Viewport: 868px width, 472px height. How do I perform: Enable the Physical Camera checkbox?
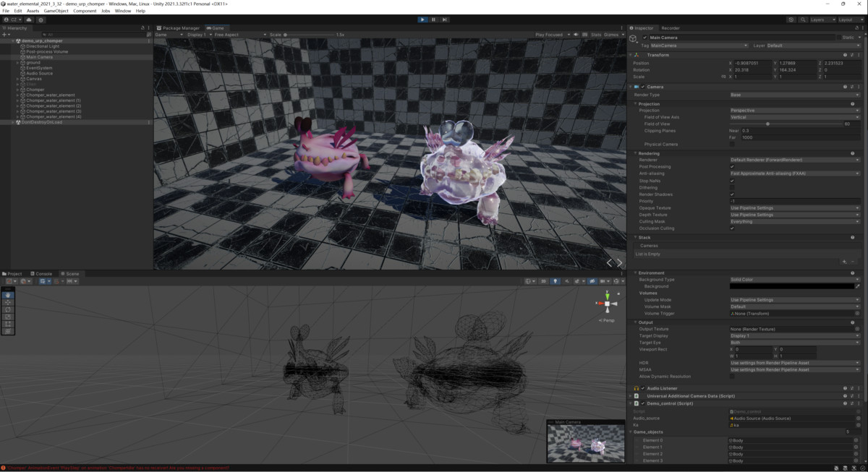pyautogui.click(x=732, y=144)
